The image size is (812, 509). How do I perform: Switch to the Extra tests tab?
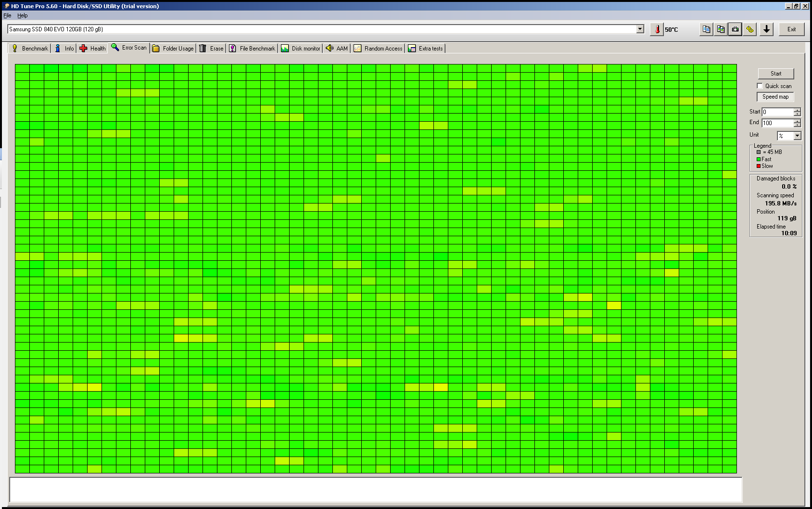click(425, 48)
